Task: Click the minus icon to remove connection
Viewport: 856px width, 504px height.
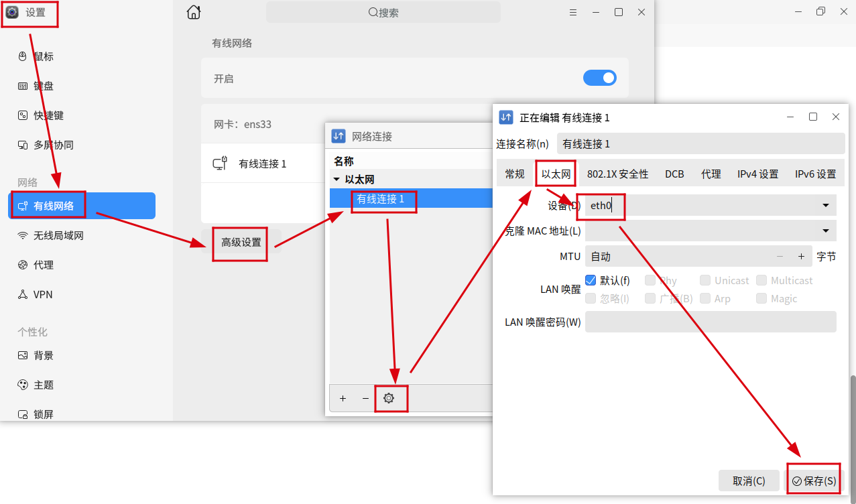Action: point(365,398)
